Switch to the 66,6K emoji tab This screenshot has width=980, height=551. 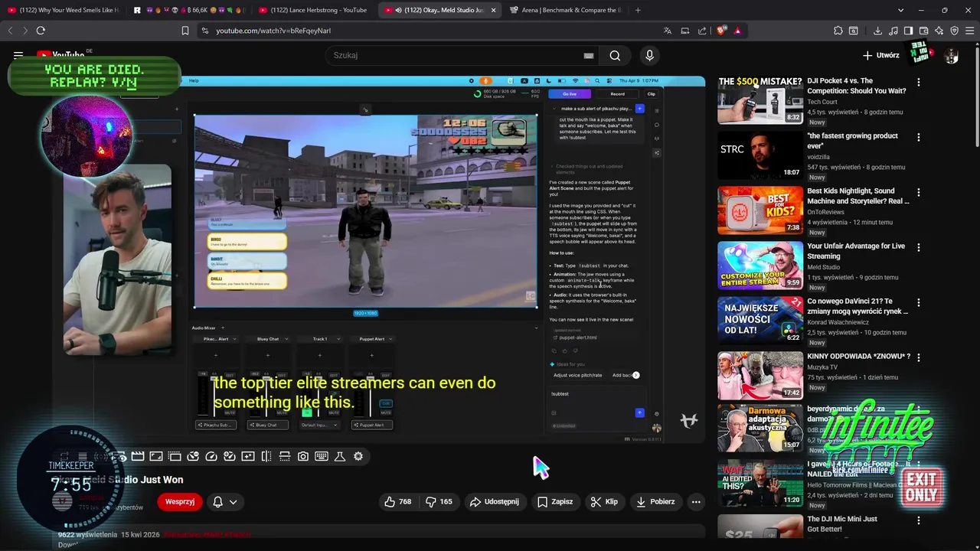coord(188,10)
